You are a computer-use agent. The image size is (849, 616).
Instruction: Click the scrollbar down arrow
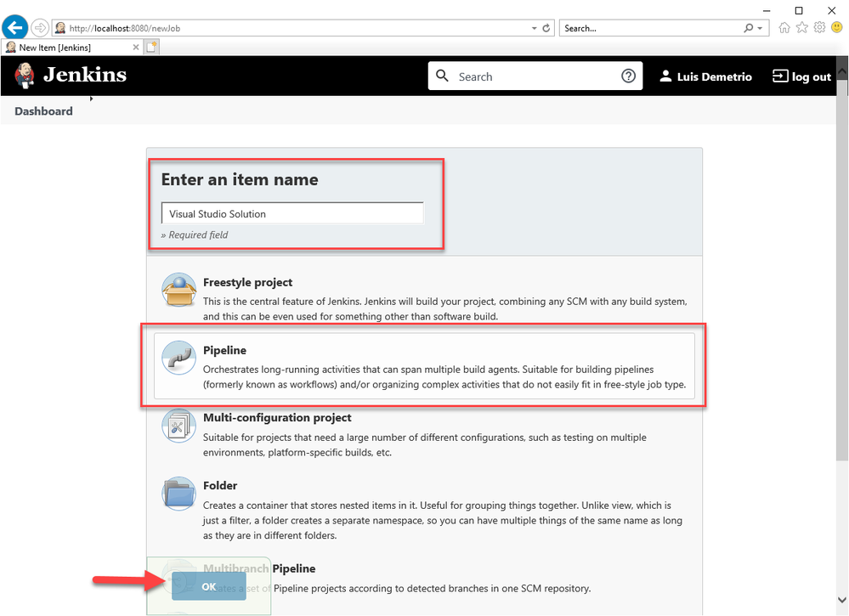(x=842, y=600)
